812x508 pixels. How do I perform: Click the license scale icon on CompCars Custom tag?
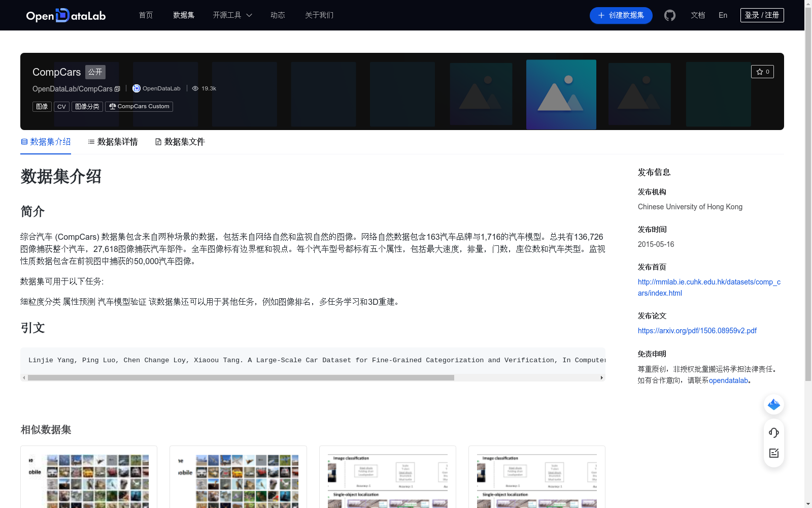tap(112, 107)
